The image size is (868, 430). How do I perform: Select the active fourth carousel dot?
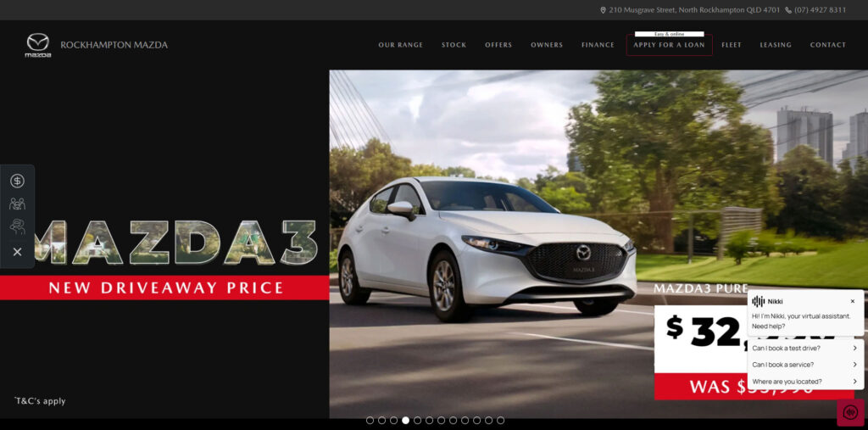(405, 421)
